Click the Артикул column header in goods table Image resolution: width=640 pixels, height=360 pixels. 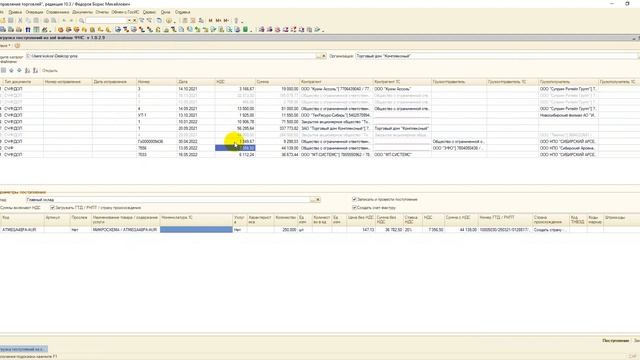[57, 220]
